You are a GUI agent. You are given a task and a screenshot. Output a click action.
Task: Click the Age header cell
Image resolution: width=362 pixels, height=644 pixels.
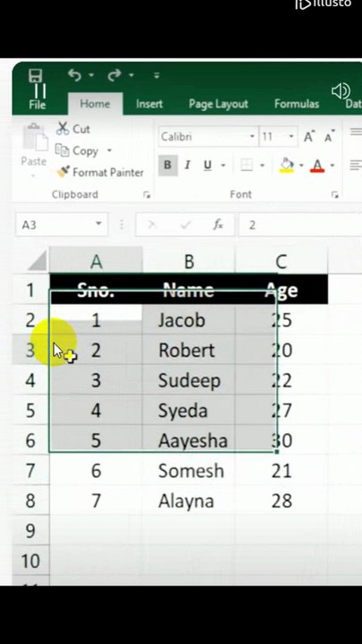[x=282, y=290]
